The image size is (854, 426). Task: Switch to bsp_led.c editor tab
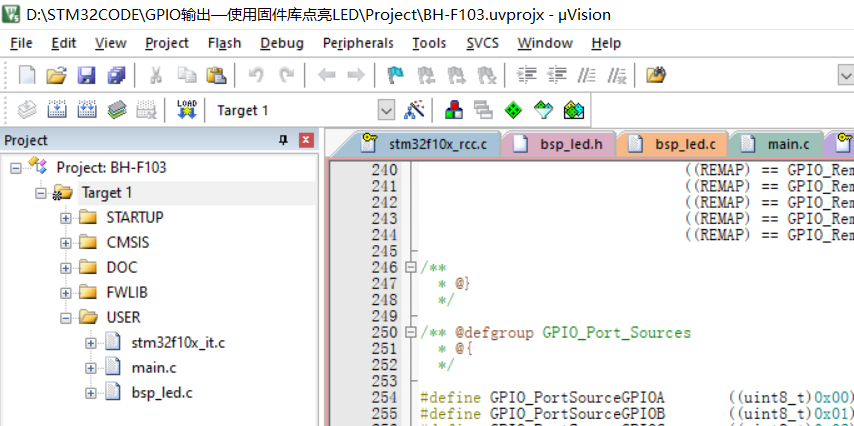[673, 144]
